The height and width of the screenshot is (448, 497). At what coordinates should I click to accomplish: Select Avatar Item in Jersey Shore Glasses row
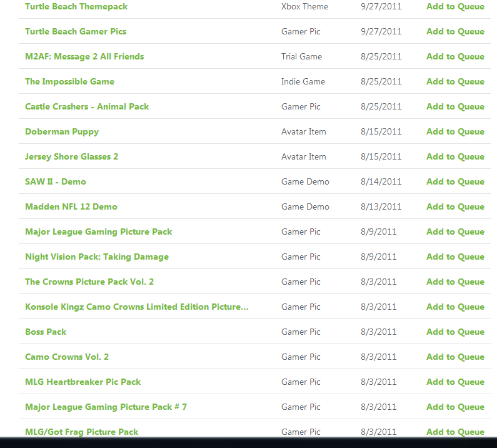(x=304, y=157)
